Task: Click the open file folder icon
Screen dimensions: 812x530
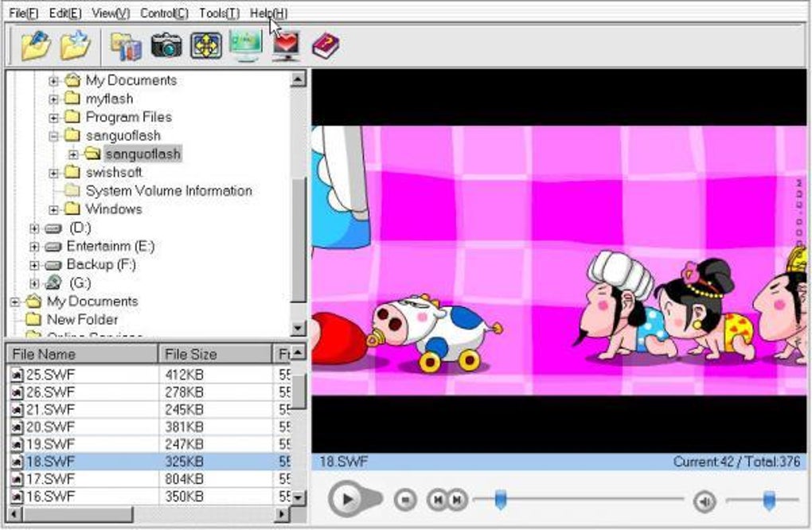Action: tap(35, 45)
